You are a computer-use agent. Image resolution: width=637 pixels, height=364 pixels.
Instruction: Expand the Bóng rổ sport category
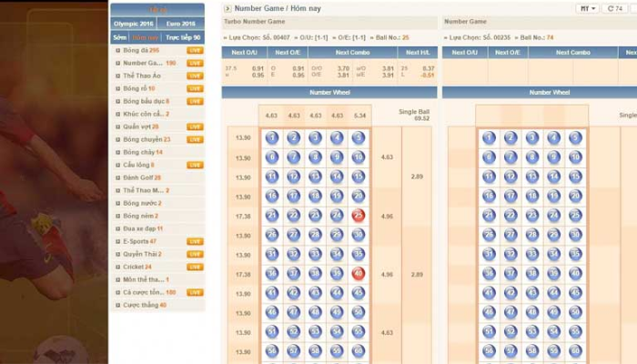tap(138, 89)
